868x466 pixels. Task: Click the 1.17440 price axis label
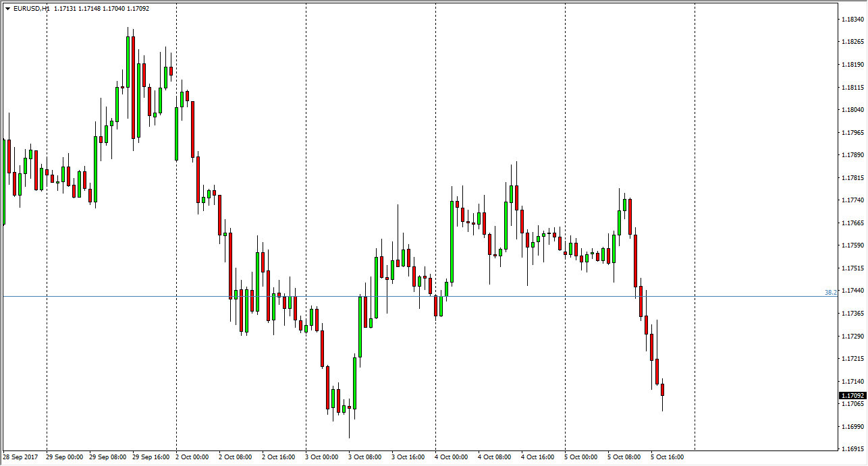[x=852, y=291]
